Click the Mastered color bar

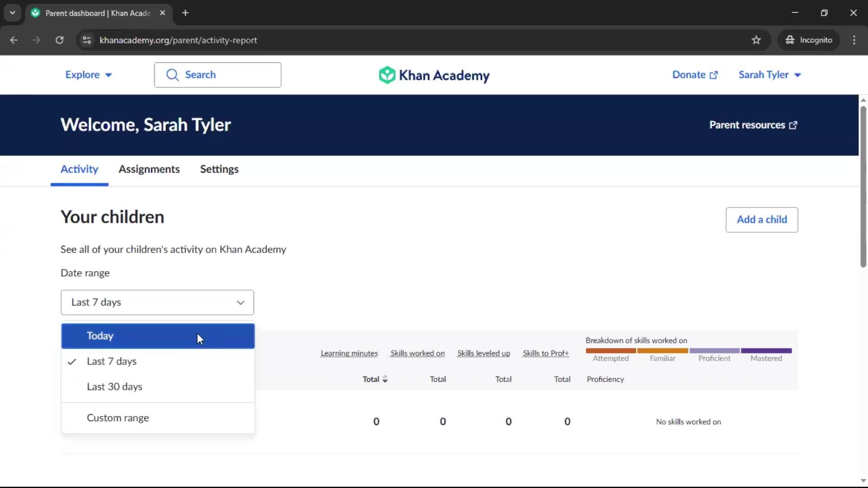pos(766,351)
